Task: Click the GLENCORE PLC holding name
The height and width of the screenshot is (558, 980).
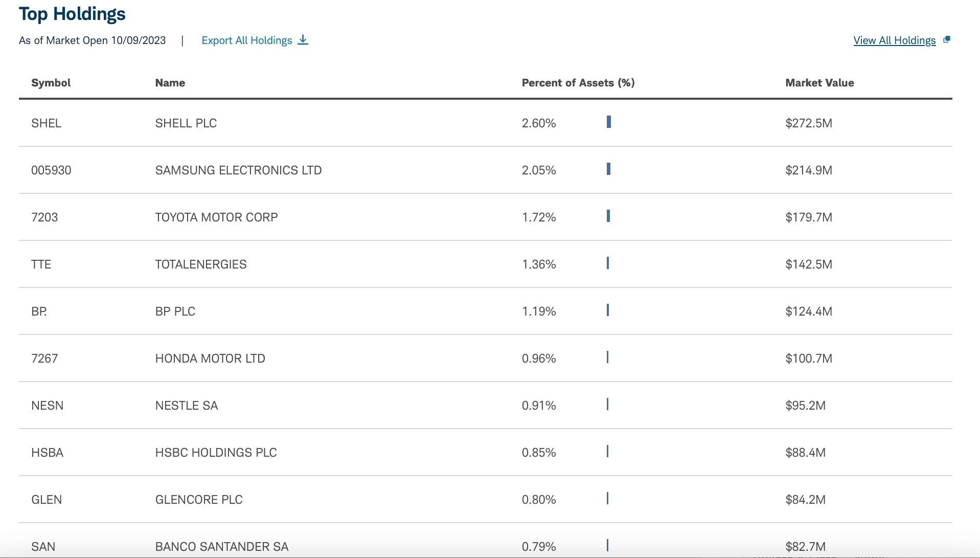Action: [x=199, y=500]
